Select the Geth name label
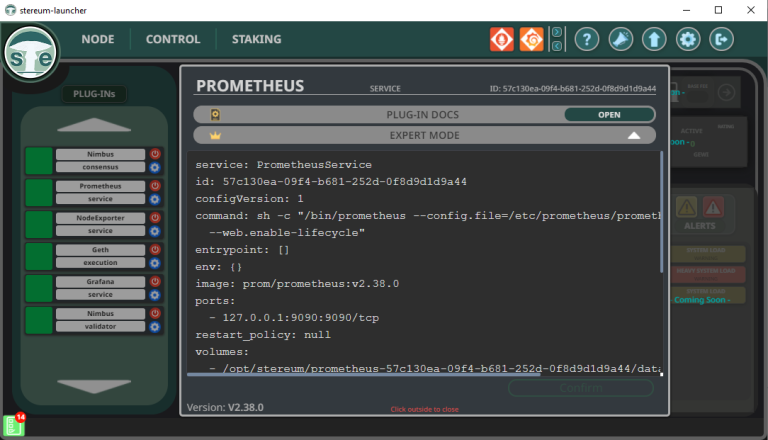Viewport: 768px width, 440px height. 100,249
